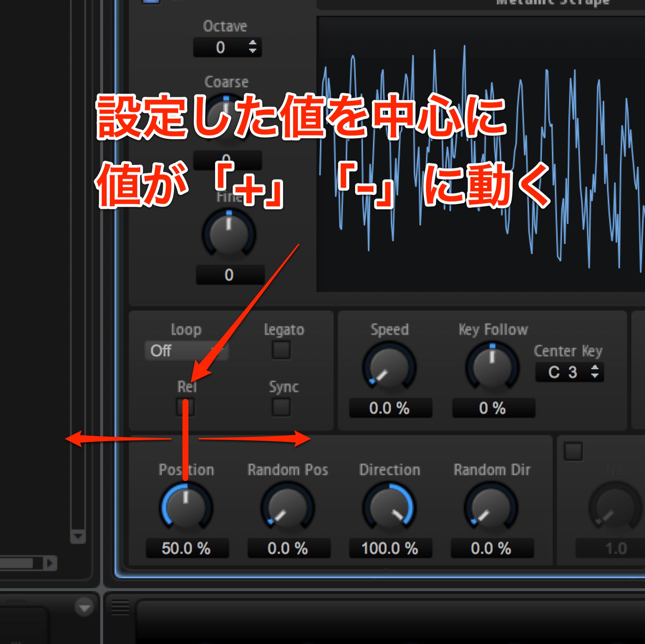Screen dimensions: 645x644
Task: Click the horizontal scrollbar thumb at bottom left
Action: pyautogui.click(x=16, y=563)
